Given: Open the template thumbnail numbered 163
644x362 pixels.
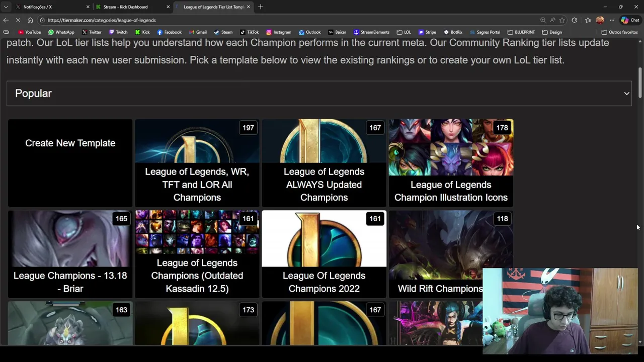Looking at the screenshot, I should click(x=70, y=323).
